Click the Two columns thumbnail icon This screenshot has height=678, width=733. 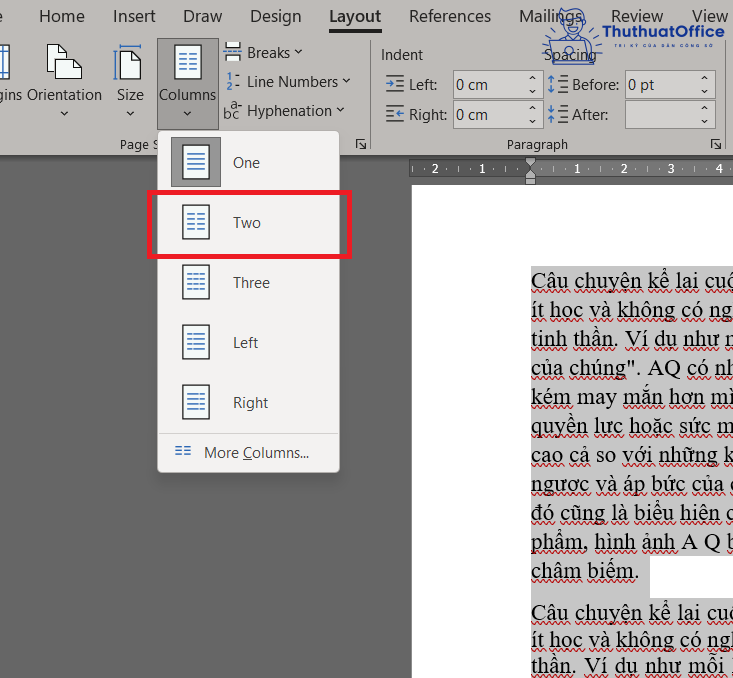[x=196, y=223]
